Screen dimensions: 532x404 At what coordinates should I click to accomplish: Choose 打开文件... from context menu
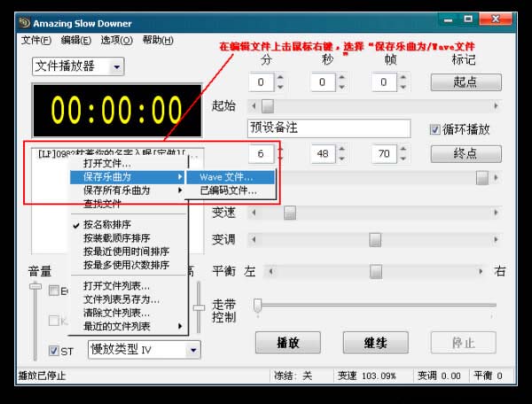[x=128, y=164]
